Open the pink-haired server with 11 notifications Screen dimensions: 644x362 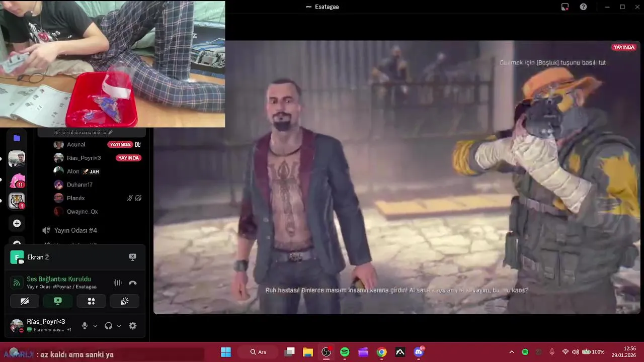tap(17, 180)
